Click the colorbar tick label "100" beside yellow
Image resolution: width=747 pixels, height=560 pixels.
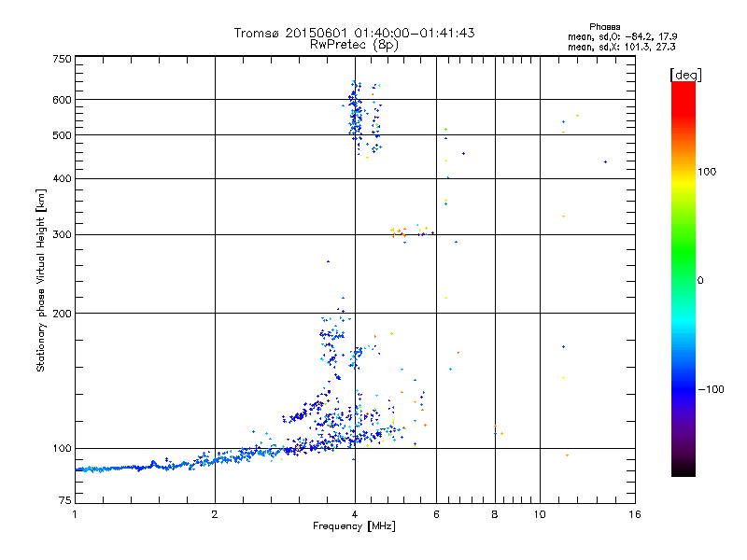[x=707, y=172]
